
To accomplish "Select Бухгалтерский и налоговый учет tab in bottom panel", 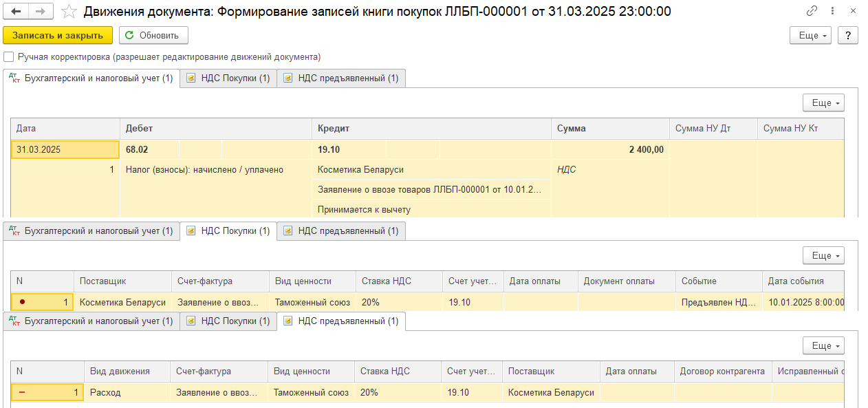I will click(91, 321).
